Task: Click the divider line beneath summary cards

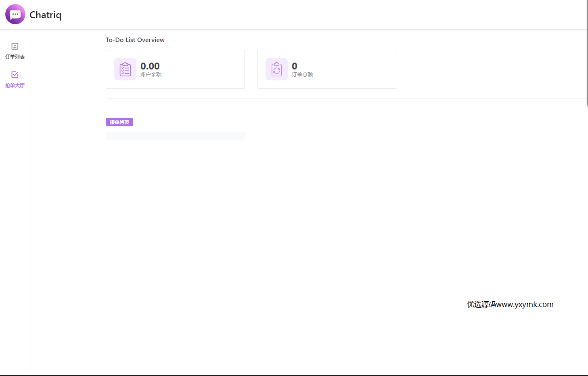Action: pyautogui.click(x=347, y=99)
